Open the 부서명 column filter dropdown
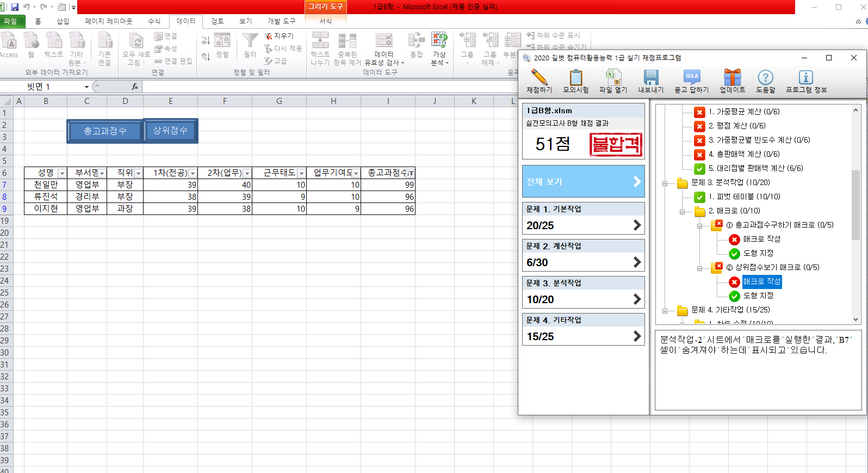Image resolution: width=868 pixels, height=473 pixels. click(102, 173)
